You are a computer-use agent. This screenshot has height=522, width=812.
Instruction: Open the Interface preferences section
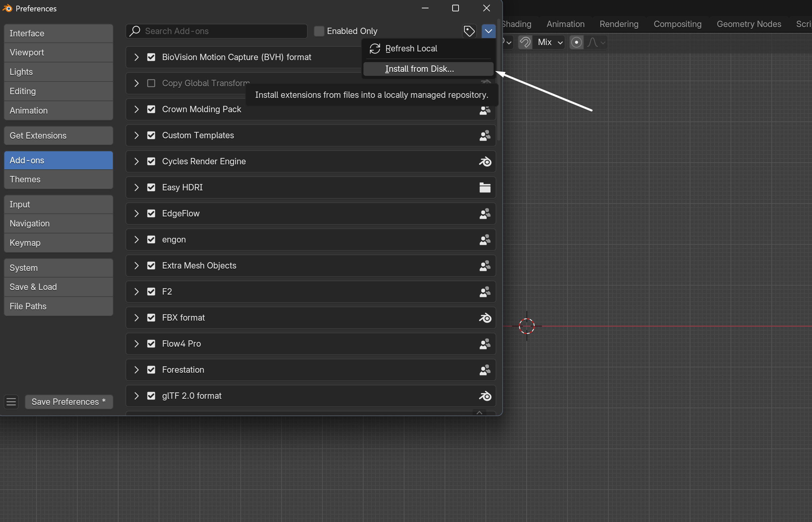(x=59, y=33)
